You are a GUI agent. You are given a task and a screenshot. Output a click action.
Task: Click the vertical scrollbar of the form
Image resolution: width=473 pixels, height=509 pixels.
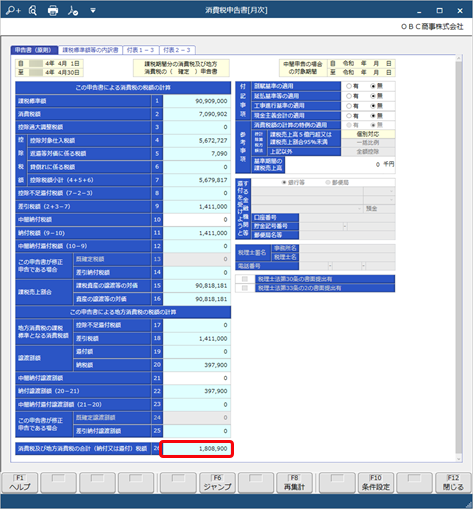(459, 258)
